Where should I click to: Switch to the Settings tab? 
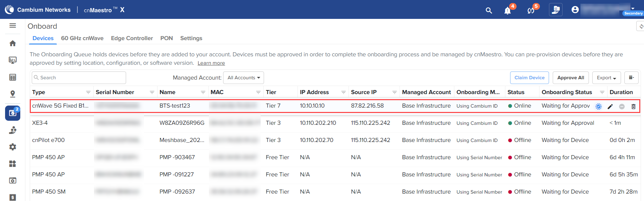pyautogui.click(x=191, y=38)
